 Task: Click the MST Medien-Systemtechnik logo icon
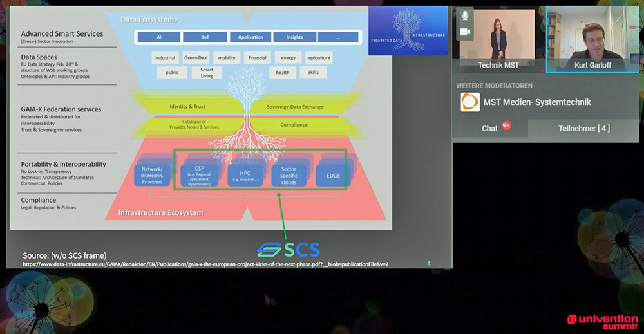pyautogui.click(x=470, y=102)
